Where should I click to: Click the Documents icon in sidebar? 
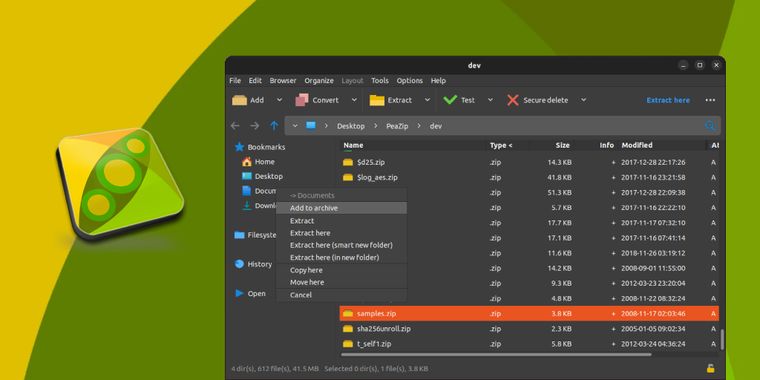coord(247,191)
